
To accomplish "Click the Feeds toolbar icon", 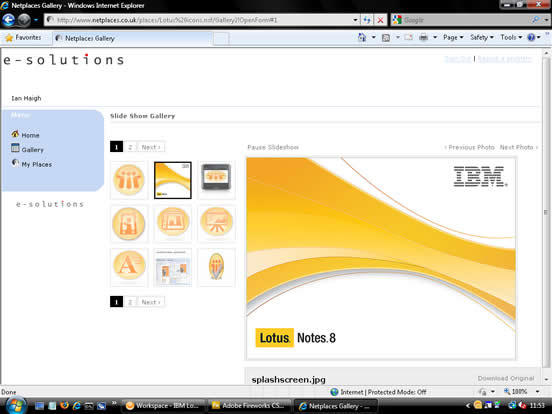I will click(x=386, y=37).
